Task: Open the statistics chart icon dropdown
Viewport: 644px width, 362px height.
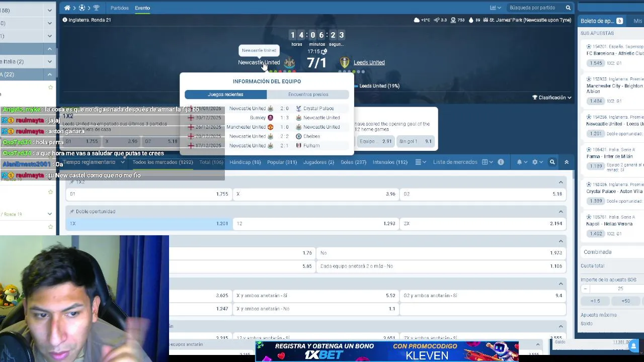Action: (496, 8)
